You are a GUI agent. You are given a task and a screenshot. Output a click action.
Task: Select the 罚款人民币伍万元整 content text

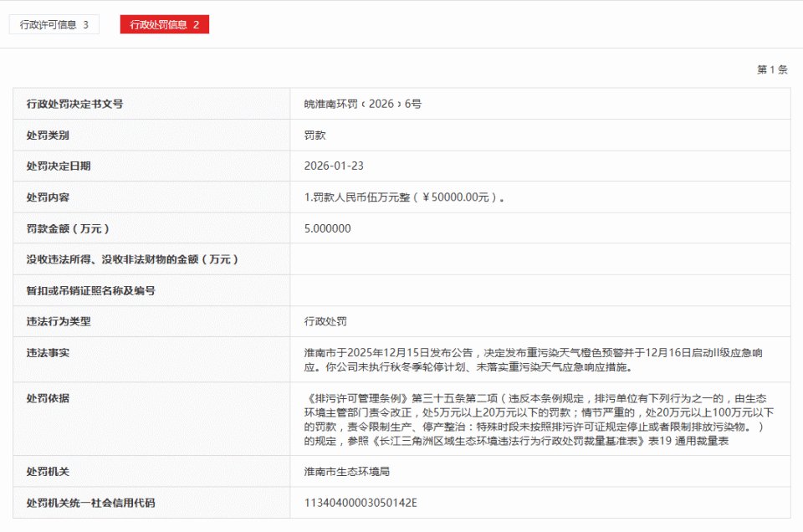click(x=404, y=197)
